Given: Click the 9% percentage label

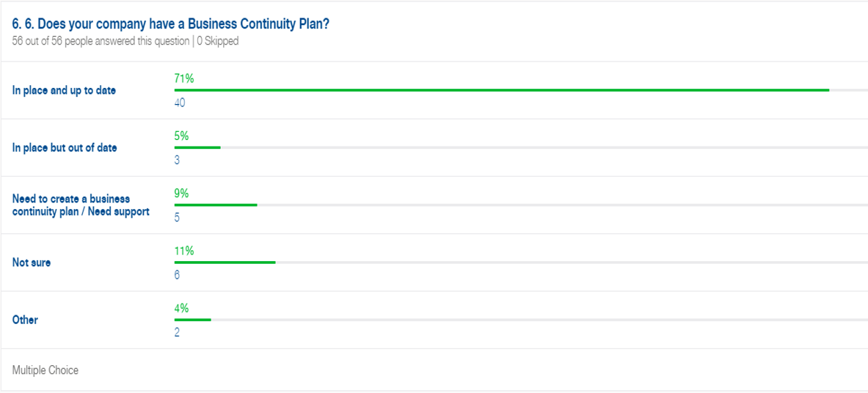Looking at the screenshot, I should tap(181, 193).
